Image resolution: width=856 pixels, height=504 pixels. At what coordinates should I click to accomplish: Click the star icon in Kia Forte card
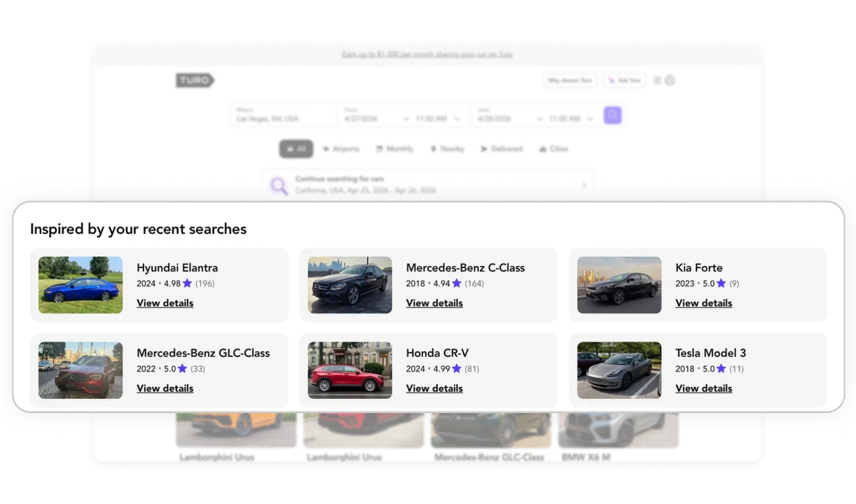721,283
